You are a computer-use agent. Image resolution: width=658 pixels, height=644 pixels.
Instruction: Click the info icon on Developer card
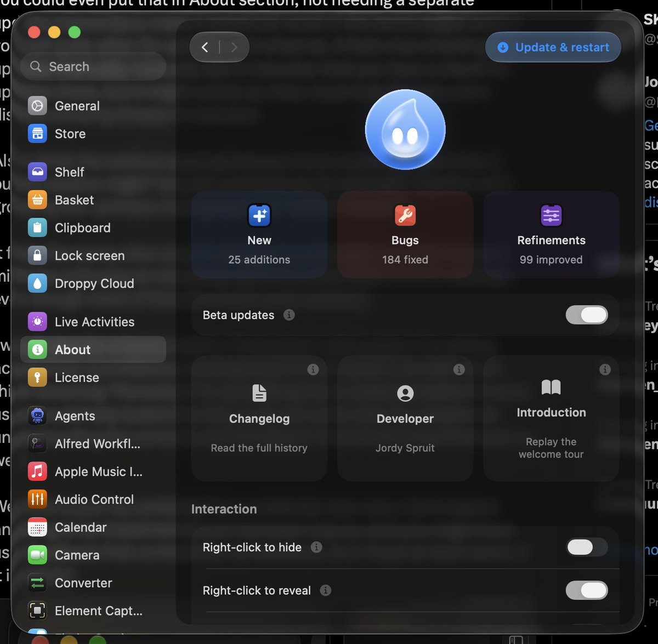point(459,369)
